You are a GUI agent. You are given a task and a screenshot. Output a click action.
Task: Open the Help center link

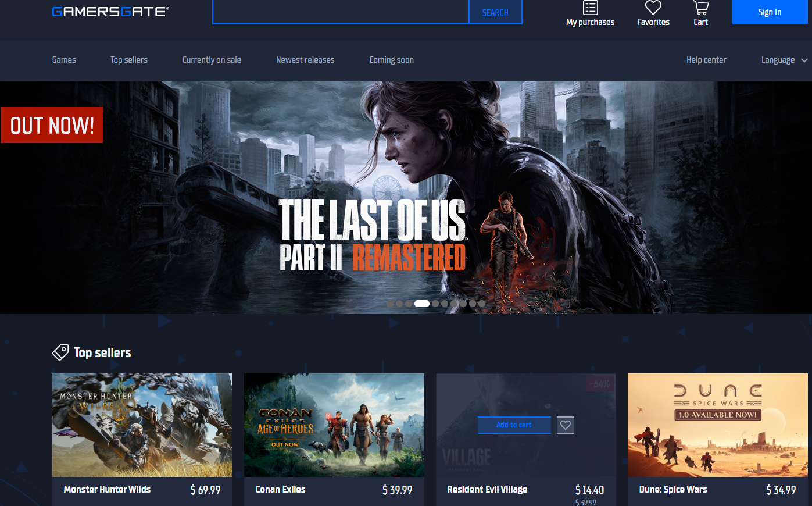pos(706,60)
